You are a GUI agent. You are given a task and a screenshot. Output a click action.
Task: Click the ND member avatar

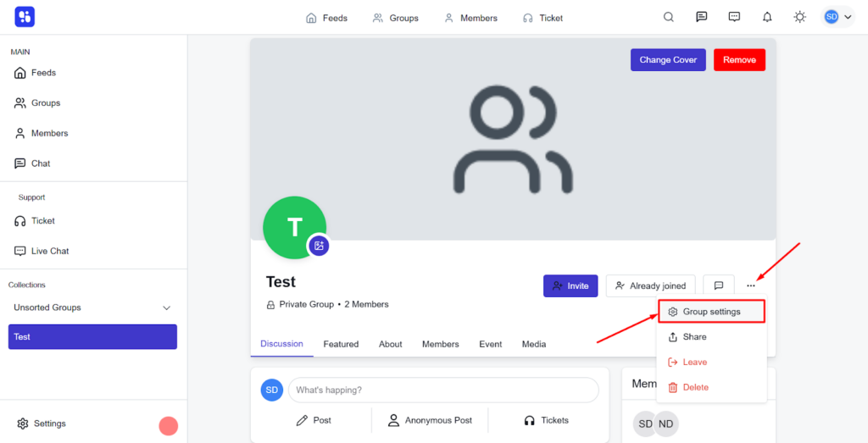[x=666, y=424]
